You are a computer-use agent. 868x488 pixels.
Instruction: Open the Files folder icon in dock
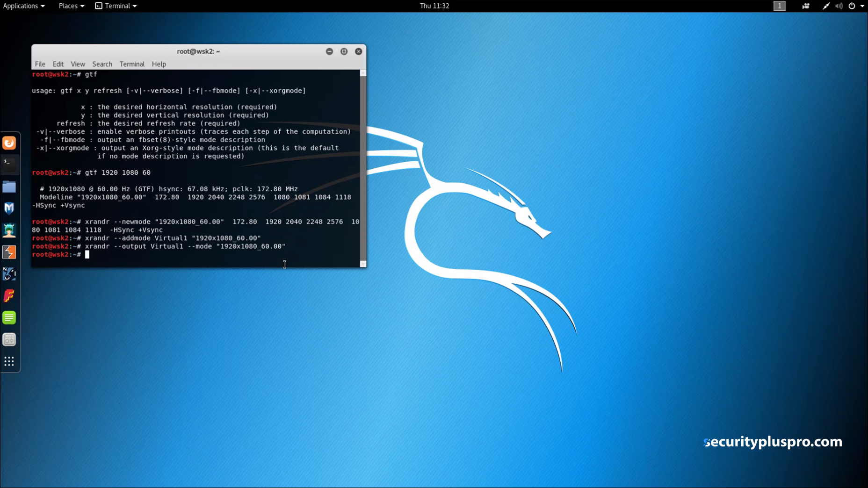click(x=9, y=187)
